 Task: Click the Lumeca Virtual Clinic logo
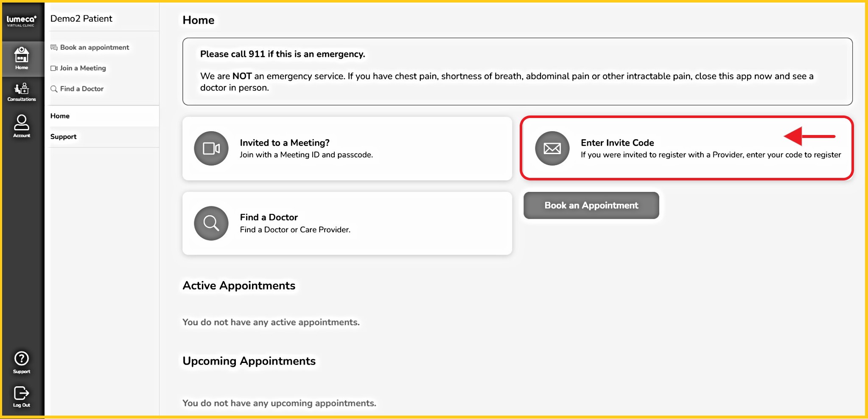coord(22,21)
